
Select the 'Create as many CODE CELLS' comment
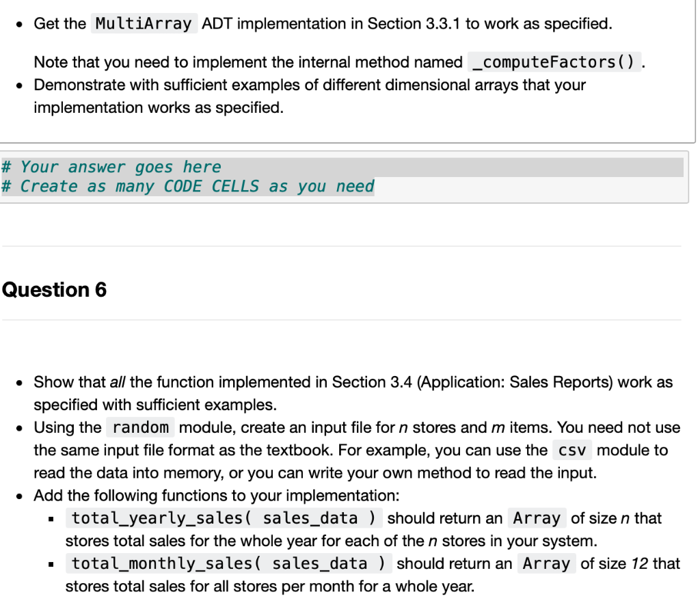[188, 186]
